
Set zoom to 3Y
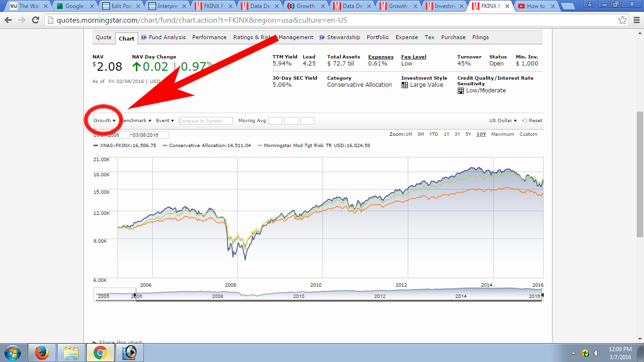click(x=457, y=134)
